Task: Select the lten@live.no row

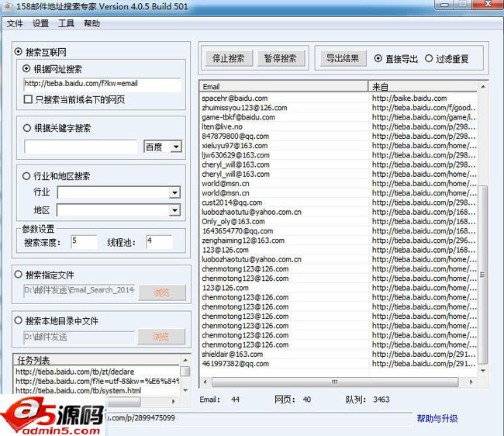Action: 338,126
